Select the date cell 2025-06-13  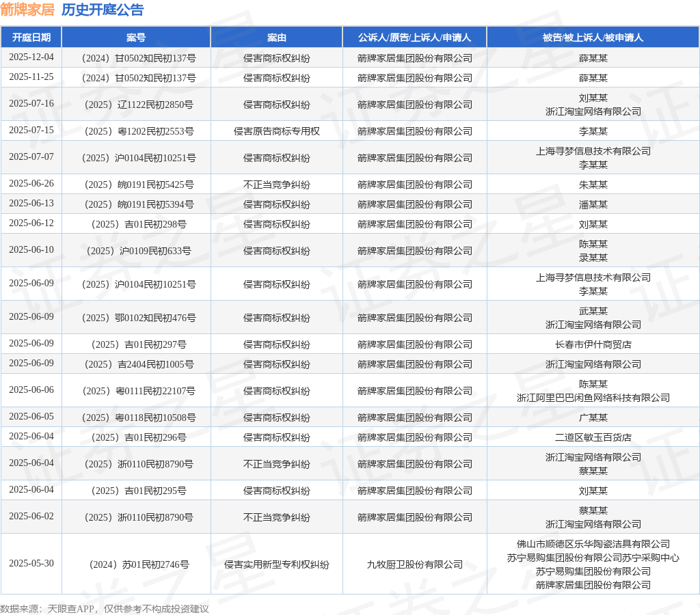[x=31, y=204]
